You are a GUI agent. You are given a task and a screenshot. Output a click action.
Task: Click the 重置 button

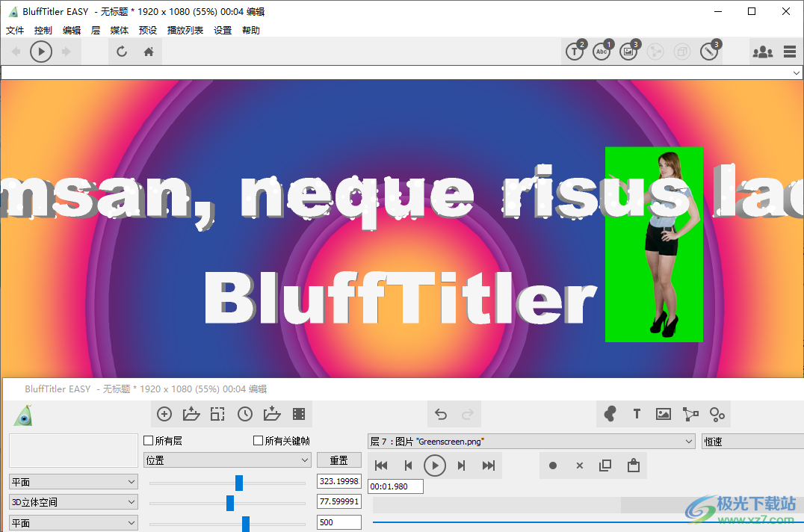[339, 460]
